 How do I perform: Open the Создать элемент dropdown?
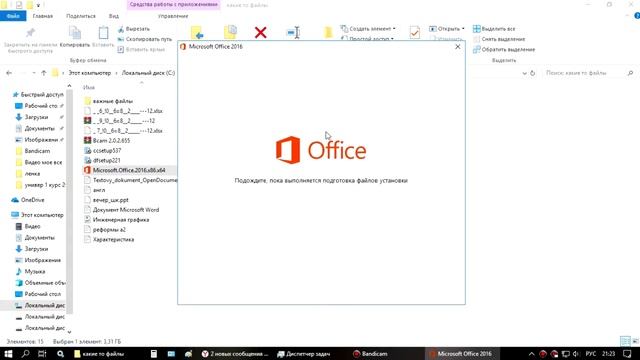[368, 29]
